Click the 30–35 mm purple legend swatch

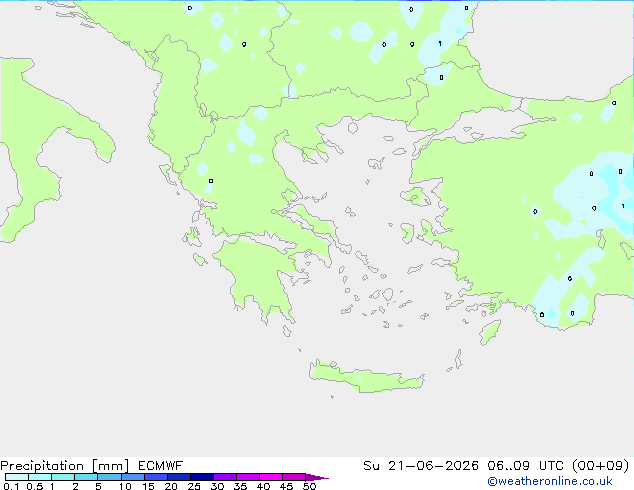[225, 477]
